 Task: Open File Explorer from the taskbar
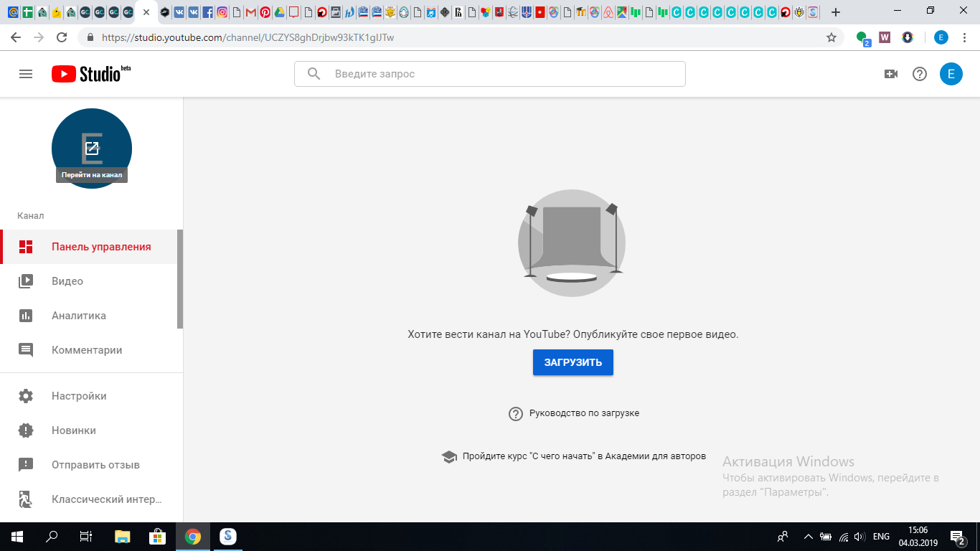[x=123, y=537]
